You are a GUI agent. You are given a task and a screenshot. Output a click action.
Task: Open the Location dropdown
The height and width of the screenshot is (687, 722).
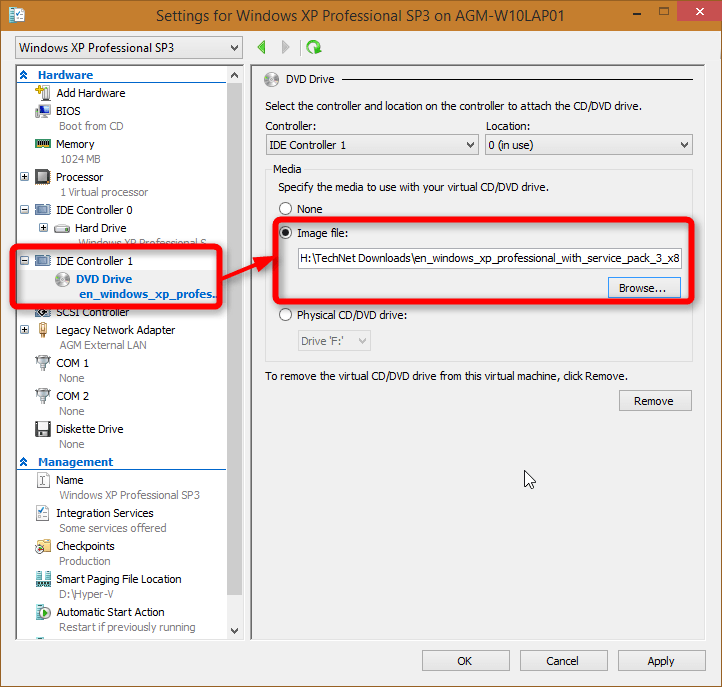588,145
